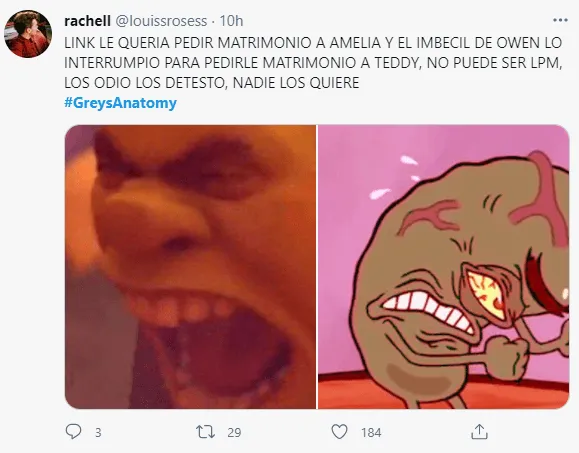
Task: Open the three-dot more options menu
Action: pos(560,20)
